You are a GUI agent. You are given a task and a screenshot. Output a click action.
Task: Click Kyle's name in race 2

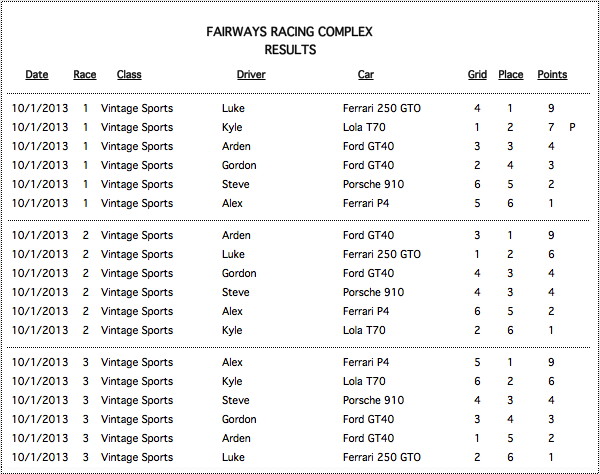coord(232,330)
